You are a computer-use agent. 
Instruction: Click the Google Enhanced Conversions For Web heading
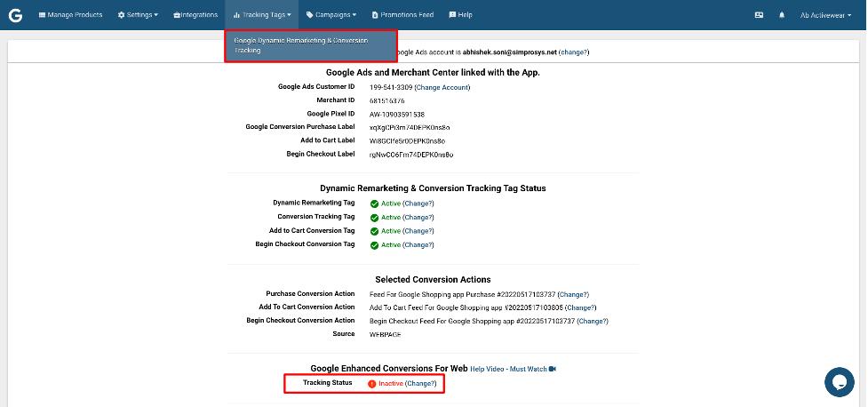click(x=388, y=368)
